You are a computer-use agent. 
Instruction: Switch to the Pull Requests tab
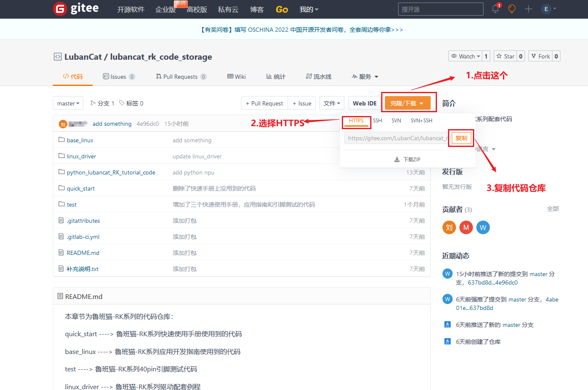pyautogui.click(x=181, y=77)
